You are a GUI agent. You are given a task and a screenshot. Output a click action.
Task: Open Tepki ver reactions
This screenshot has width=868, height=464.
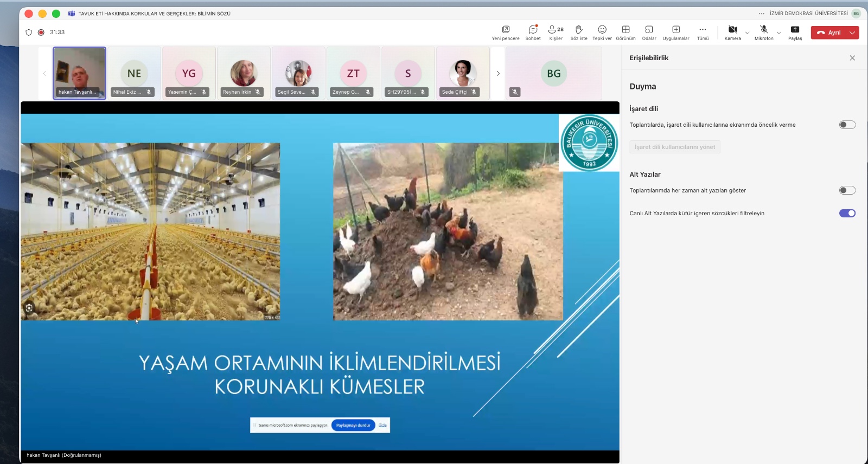(602, 33)
